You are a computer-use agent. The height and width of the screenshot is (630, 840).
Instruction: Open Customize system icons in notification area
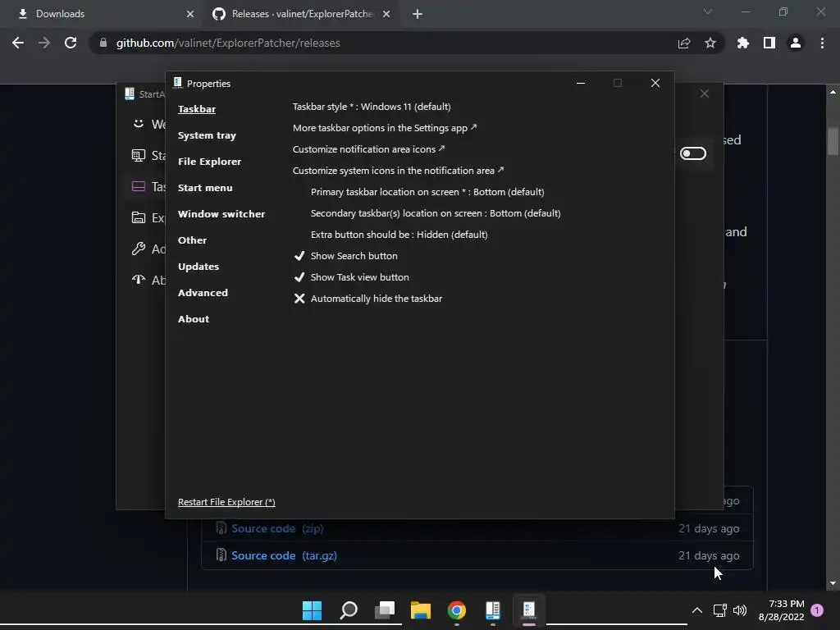(398, 171)
